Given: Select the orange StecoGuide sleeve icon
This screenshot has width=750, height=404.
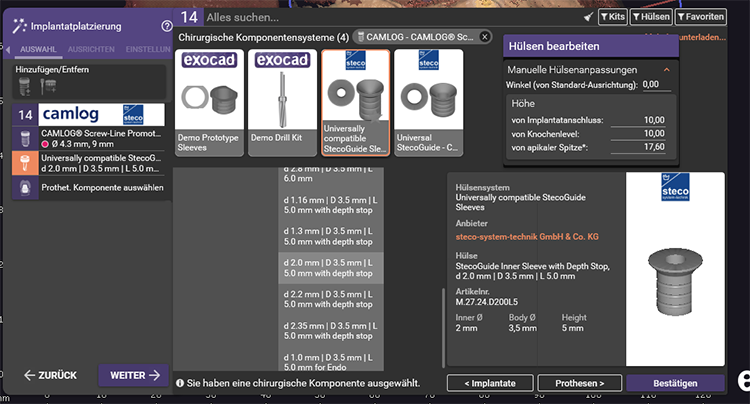Looking at the screenshot, I should coord(25,164).
